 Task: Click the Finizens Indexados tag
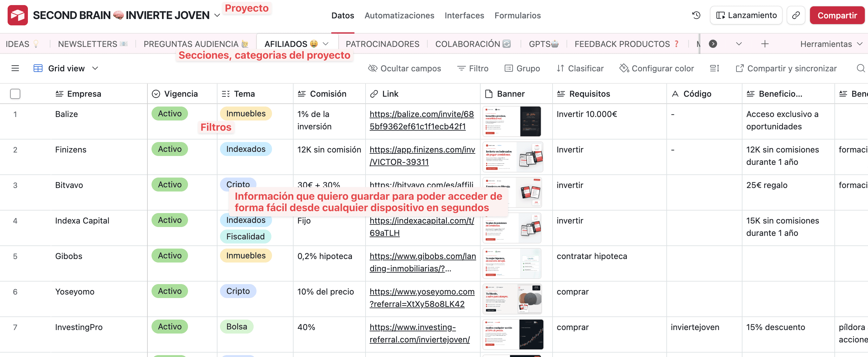tap(246, 149)
